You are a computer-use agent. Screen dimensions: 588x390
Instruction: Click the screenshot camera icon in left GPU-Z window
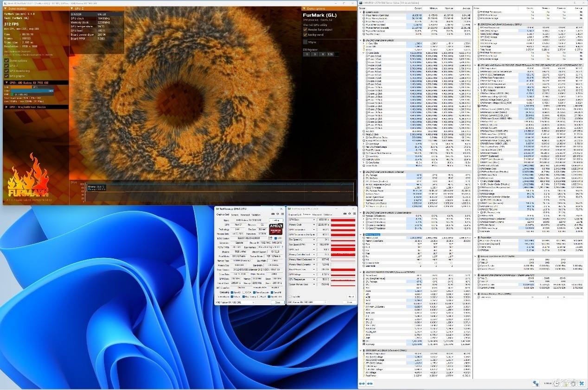coord(273,214)
